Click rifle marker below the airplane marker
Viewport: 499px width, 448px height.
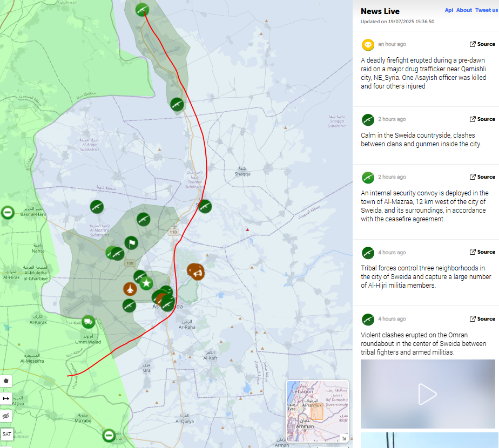pos(129,306)
